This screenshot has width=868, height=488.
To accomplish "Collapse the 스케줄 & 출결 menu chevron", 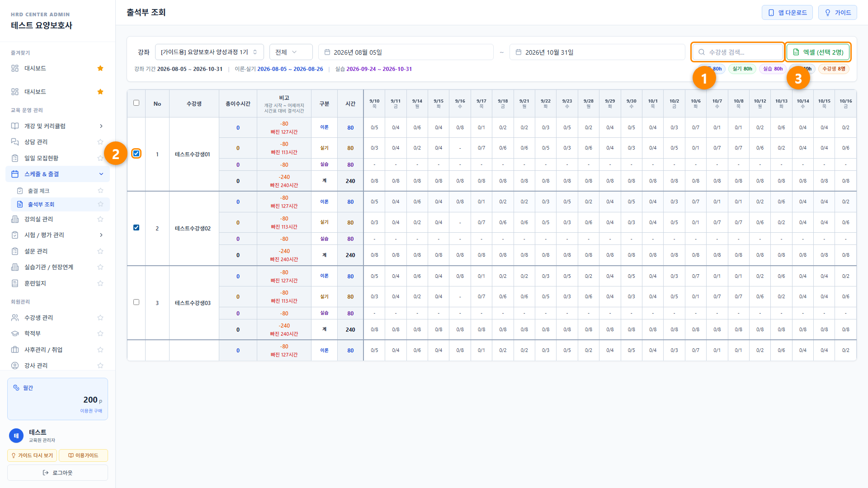I will pos(101,174).
